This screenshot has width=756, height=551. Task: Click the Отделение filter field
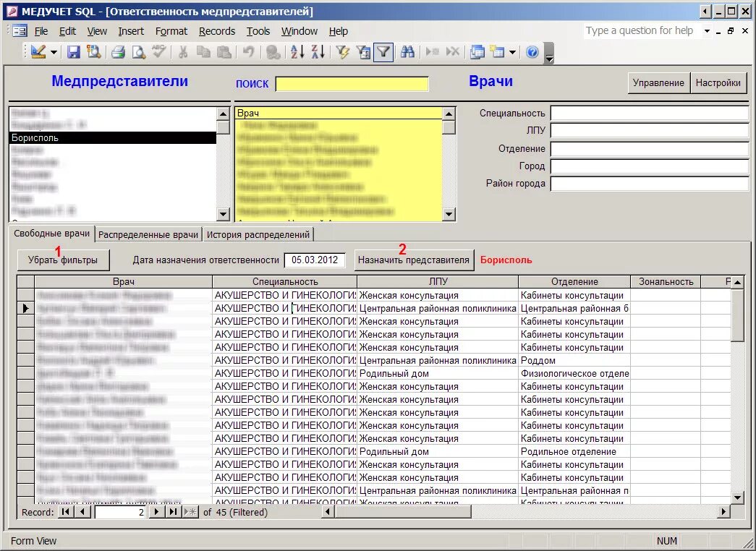650,148
